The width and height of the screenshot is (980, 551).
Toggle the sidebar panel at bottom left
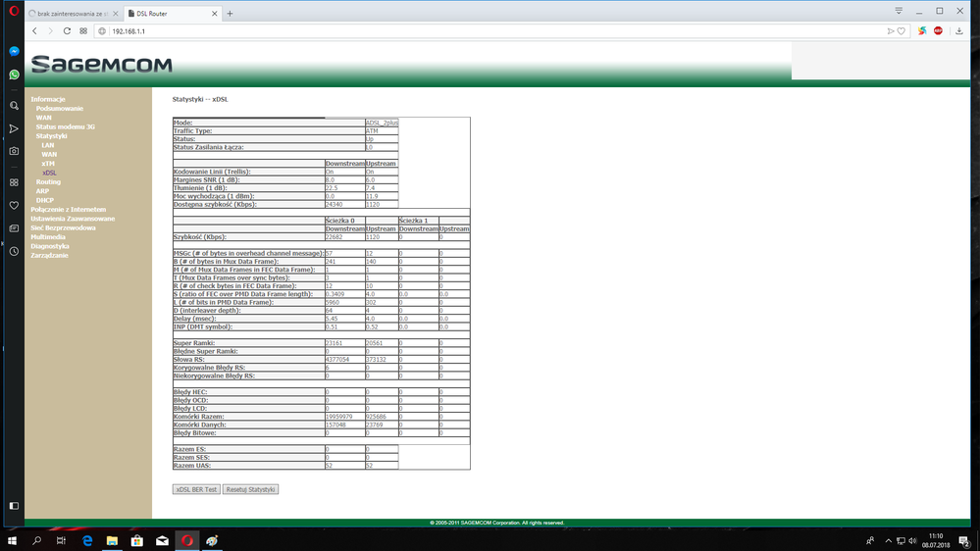coord(14,505)
